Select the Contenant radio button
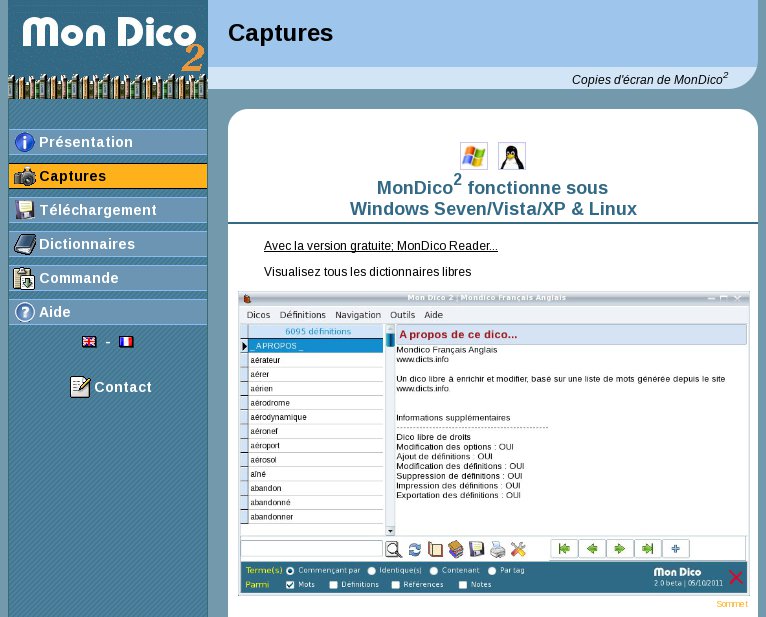This screenshot has height=617, width=766. (x=434, y=571)
